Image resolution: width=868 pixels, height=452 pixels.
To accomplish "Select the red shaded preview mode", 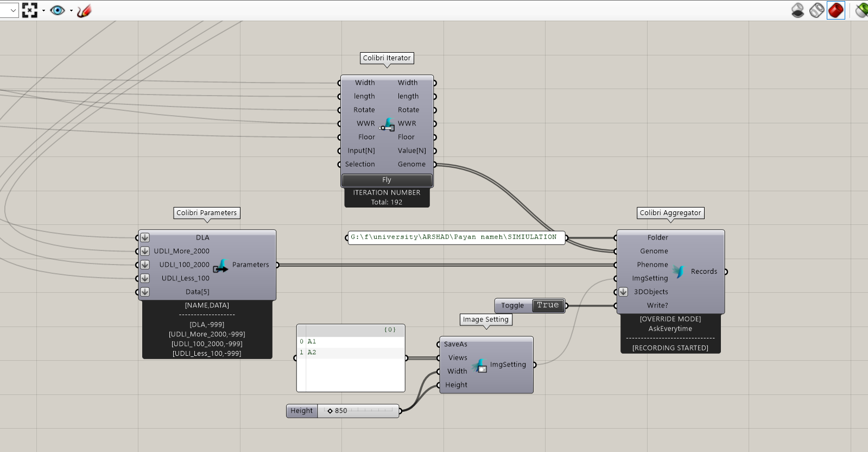I will [x=836, y=10].
